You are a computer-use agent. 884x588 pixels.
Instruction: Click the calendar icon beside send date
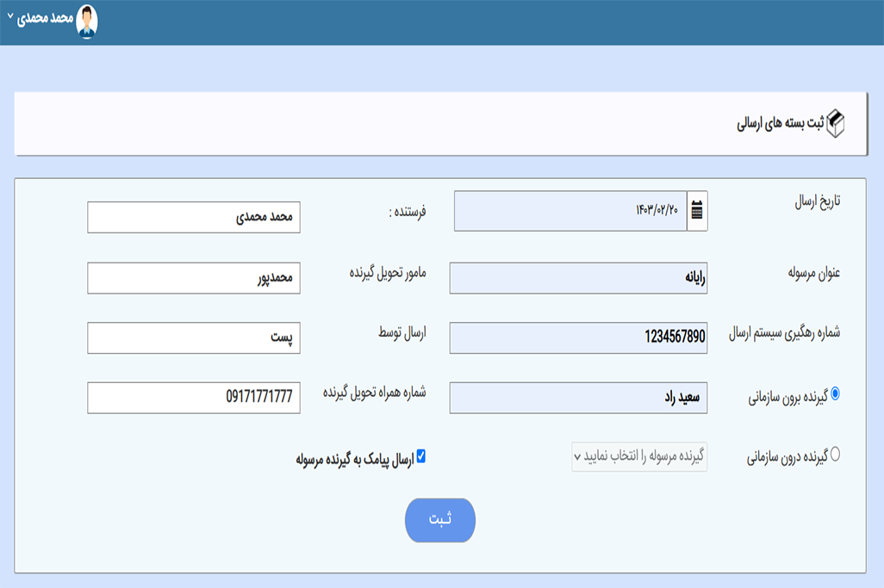point(697,211)
